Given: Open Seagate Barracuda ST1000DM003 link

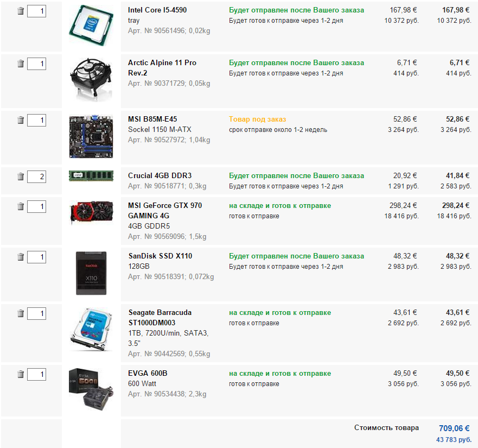Looking at the screenshot, I should tap(160, 318).
